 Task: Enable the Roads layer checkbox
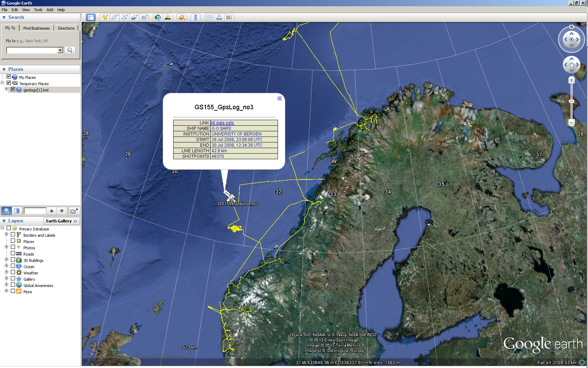13,253
